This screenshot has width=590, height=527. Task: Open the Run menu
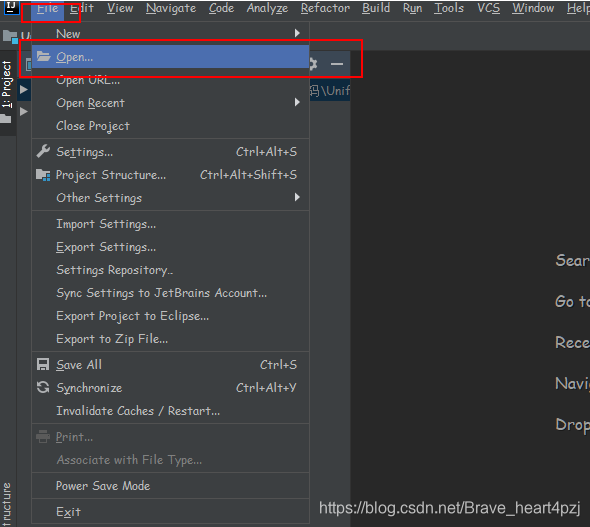pyautogui.click(x=412, y=8)
